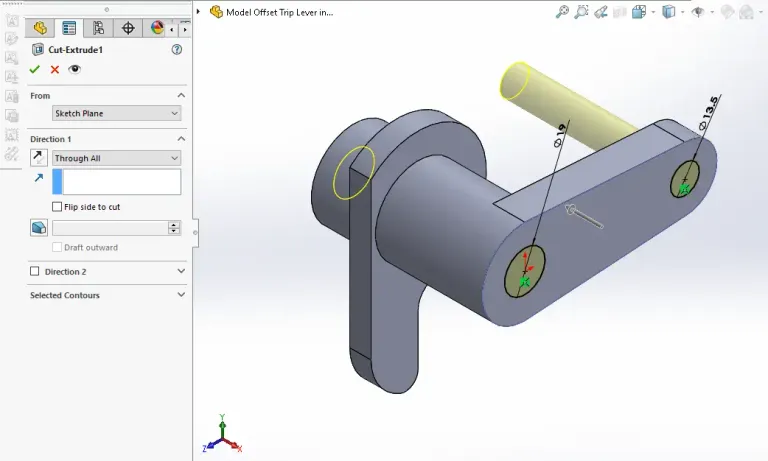Toggle the Draft On/Off icon
The width and height of the screenshot is (768, 461).
(x=38, y=228)
